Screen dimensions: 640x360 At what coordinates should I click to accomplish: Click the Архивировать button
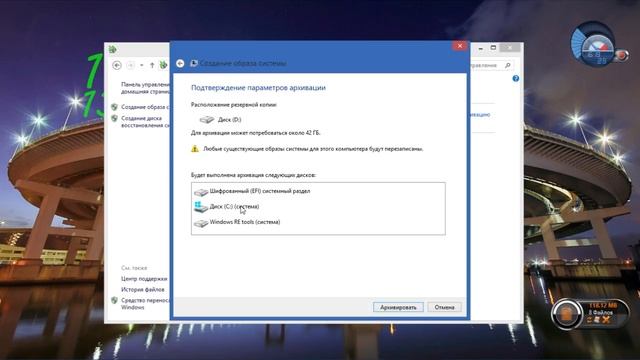click(398, 307)
